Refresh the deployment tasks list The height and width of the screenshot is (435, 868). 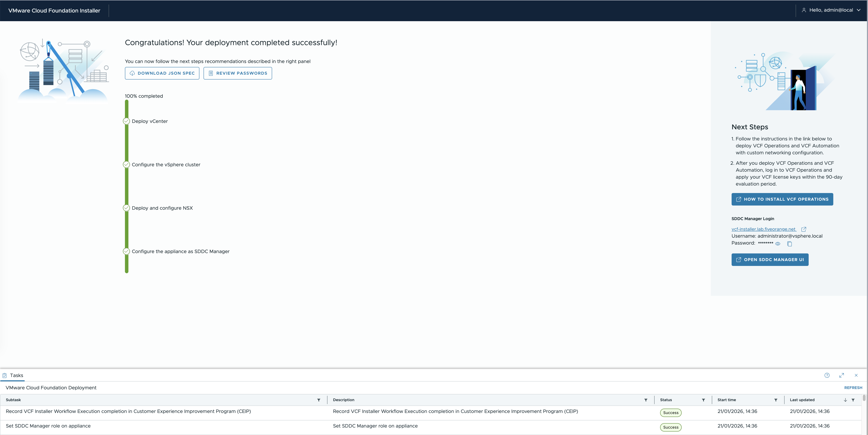pyautogui.click(x=853, y=388)
